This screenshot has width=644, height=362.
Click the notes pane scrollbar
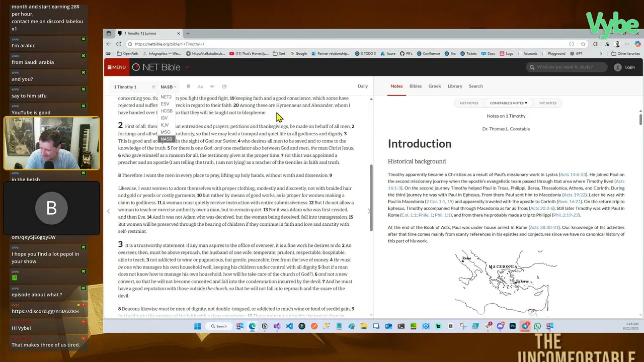click(640, 119)
